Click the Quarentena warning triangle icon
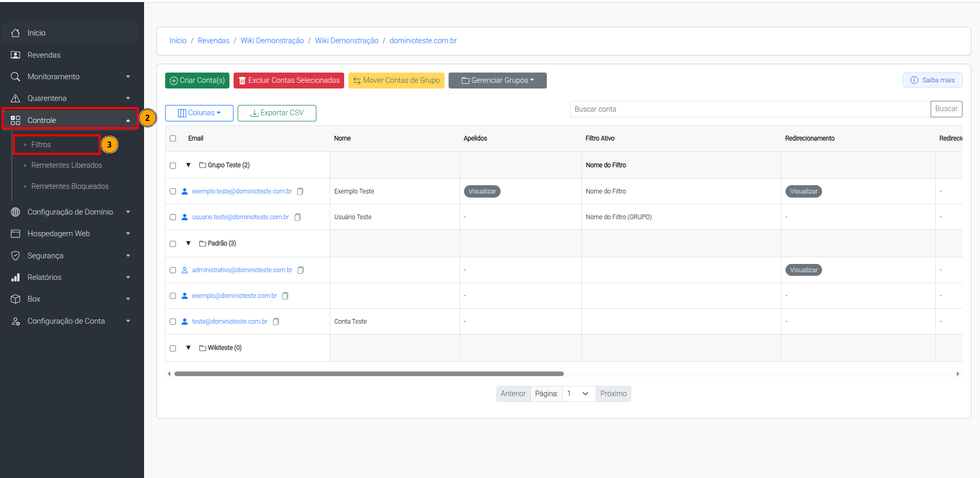This screenshot has height=478, width=980. (x=15, y=98)
